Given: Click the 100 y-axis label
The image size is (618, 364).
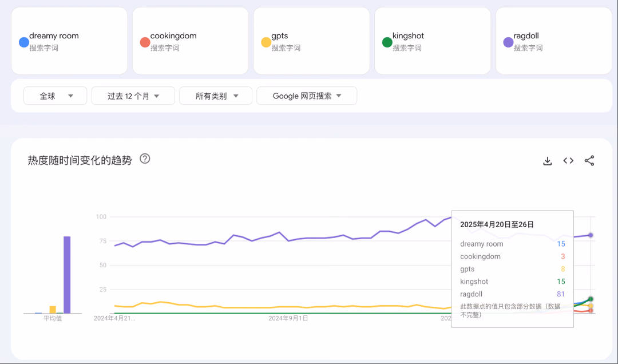Looking at the screenshot, I should point(101,216).
